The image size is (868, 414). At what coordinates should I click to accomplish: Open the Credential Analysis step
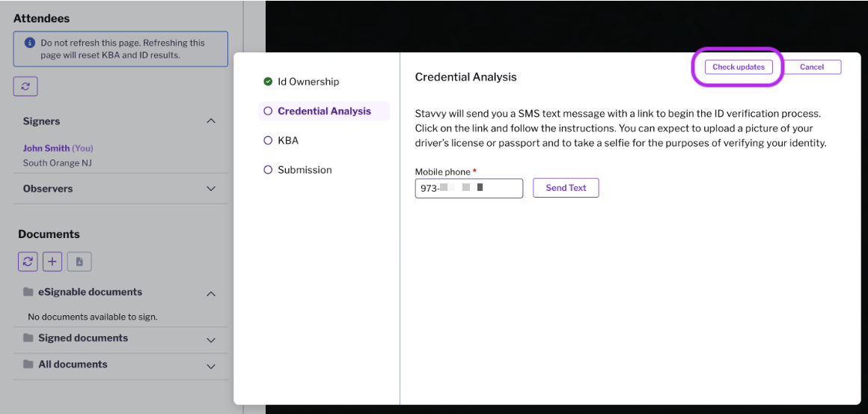pyautogui.click(x=324, y=112)
